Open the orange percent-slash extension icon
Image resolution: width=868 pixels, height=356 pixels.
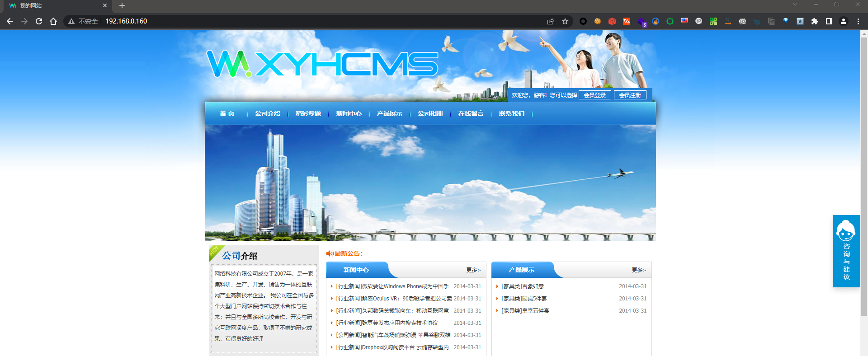(627, 21)
